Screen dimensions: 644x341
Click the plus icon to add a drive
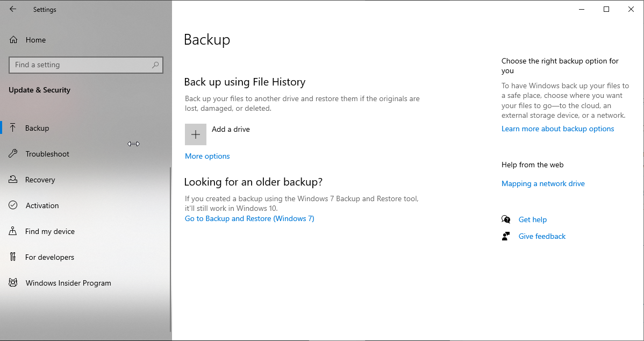[195, 134]
